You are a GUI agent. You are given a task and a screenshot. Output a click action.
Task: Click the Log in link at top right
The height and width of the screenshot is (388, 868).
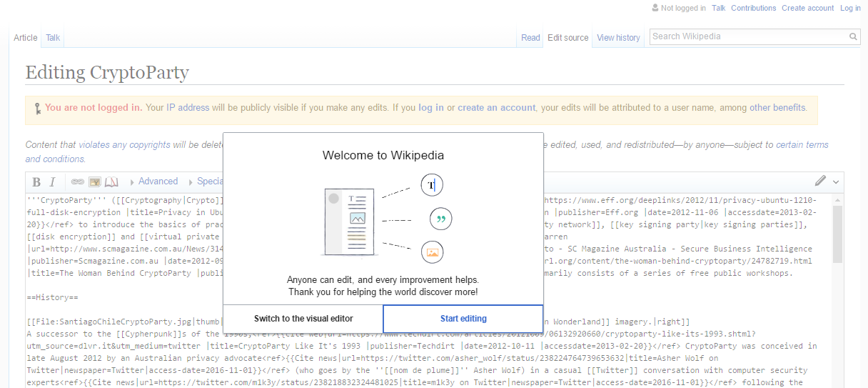pyautogui.click(x=850, y=9)
